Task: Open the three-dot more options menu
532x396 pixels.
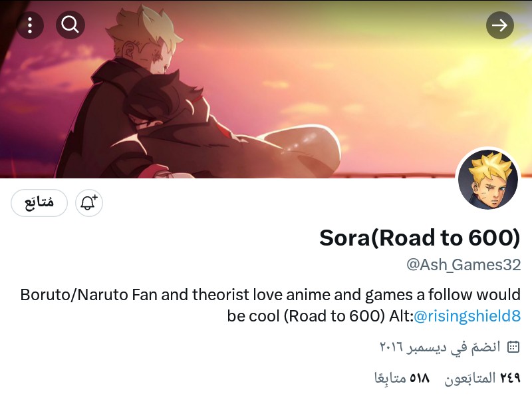Action: coord(30,25)
